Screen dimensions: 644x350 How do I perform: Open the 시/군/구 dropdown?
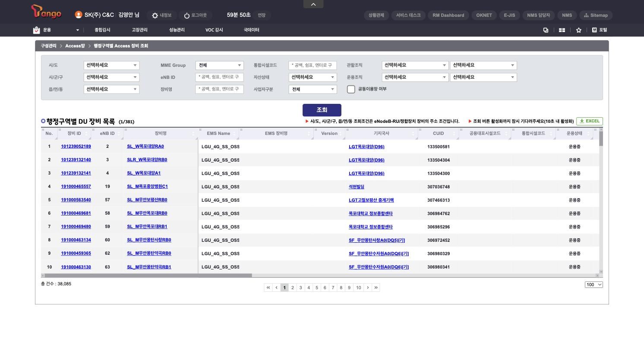pyautogui.click(x=111, y=77)
